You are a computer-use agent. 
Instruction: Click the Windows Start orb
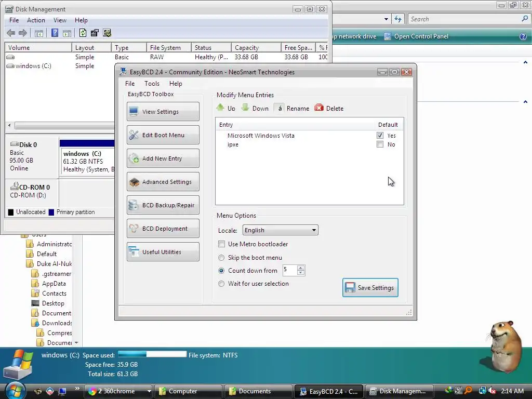[15, 390]
